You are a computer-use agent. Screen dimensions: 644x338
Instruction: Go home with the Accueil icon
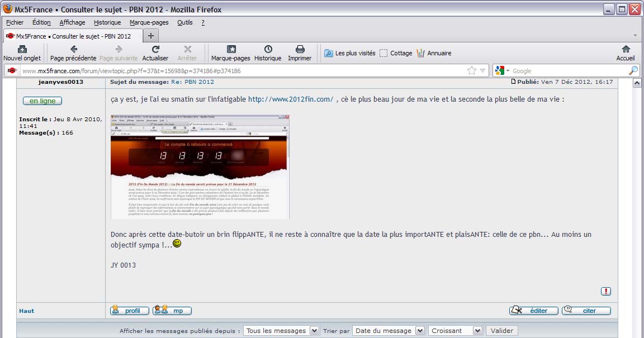[626, 49]
